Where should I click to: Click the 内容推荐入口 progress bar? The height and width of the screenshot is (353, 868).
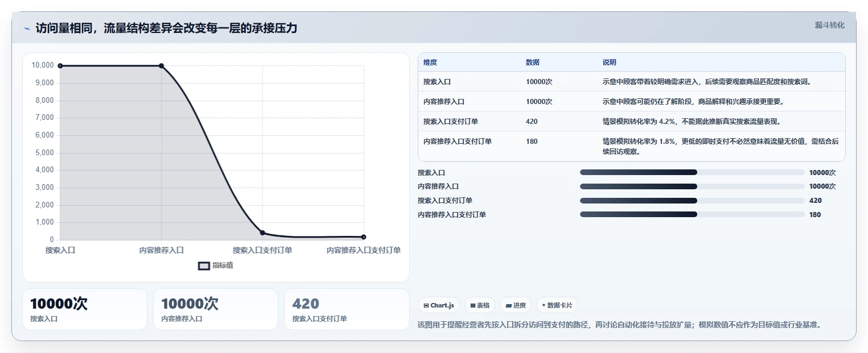[x=692, y=186]
